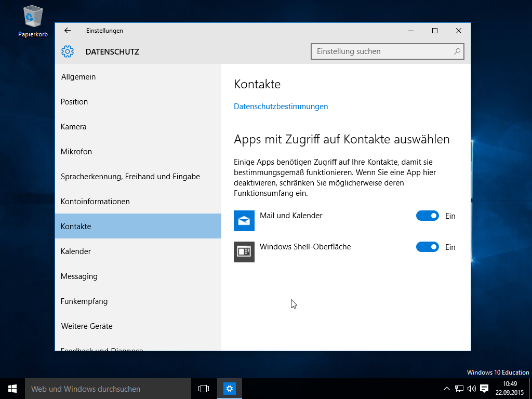
Task: Open the Windows Start menu
Action: coord(12,389)
